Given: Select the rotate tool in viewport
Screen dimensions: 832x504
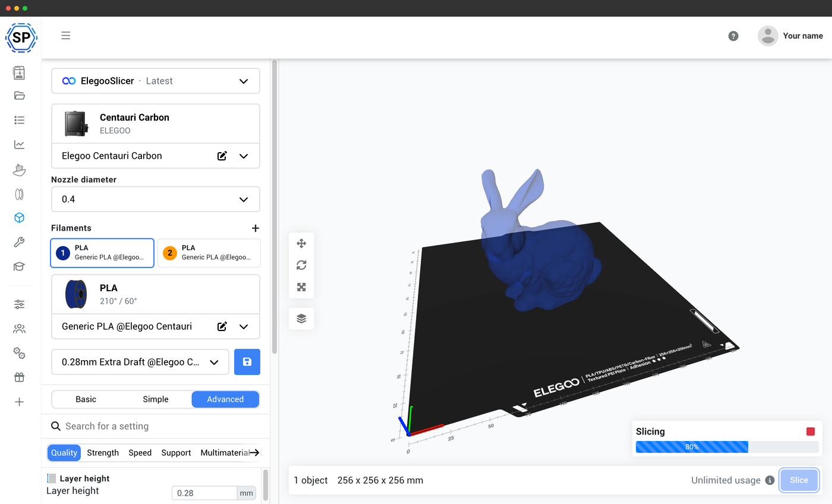Looking at the screenshot, I should point(301,265).
